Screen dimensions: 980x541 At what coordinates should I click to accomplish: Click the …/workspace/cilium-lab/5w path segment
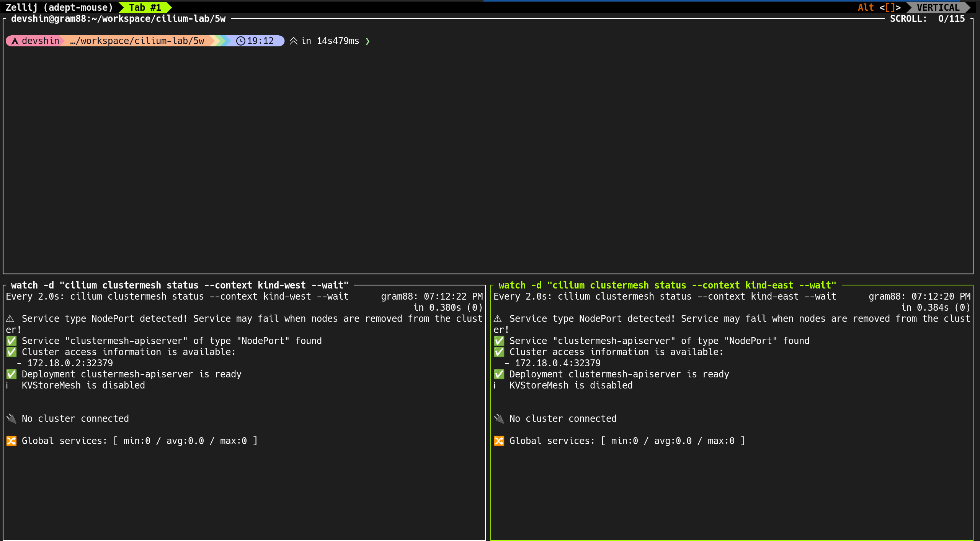(x=137, y=41)
